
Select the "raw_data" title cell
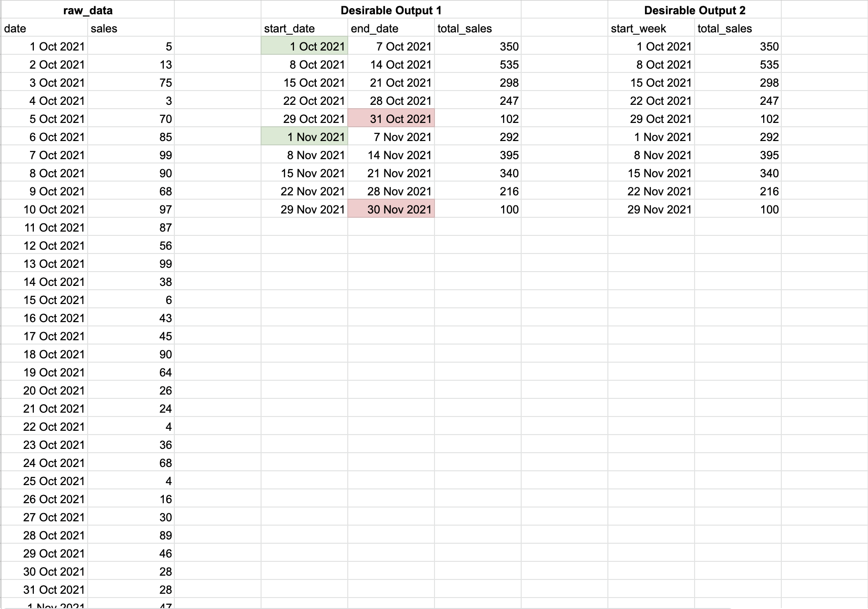(x=88, y=10)
